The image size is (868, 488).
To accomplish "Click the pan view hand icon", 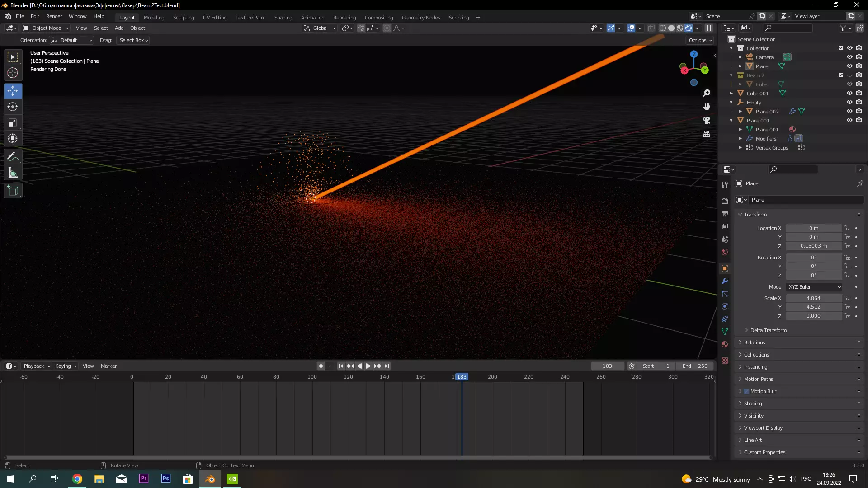I will click(707, 107).
